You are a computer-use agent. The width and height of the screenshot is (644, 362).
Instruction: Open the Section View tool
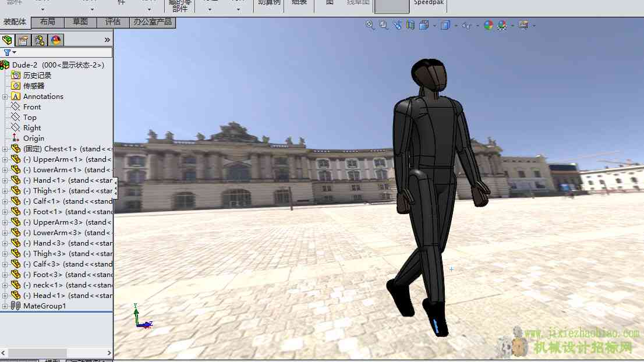411,25
